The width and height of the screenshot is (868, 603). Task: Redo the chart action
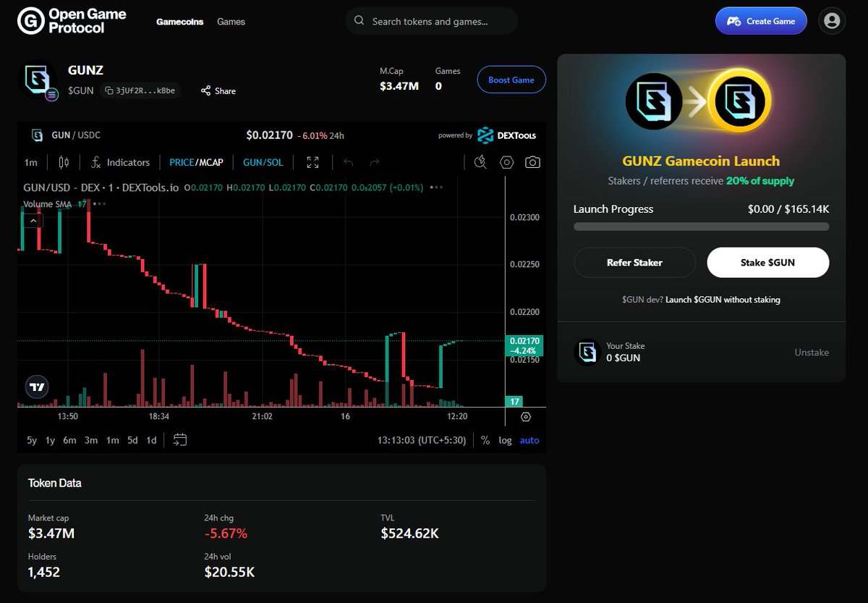click(x=374, y=162)
